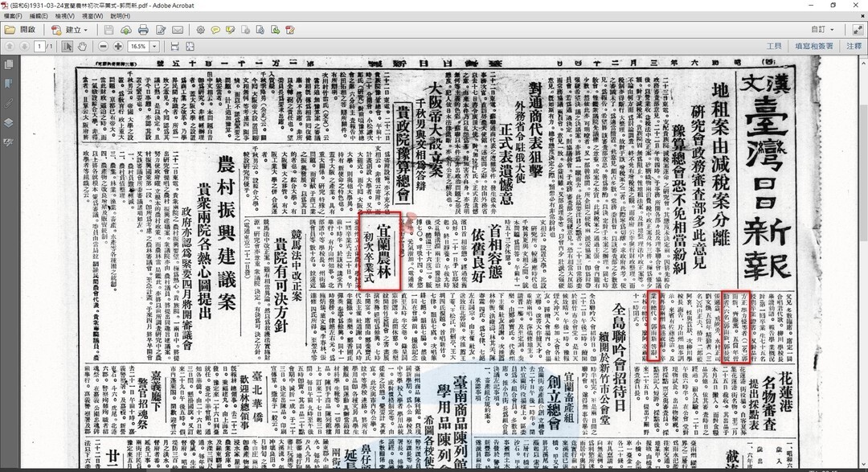The width and height of the screenshot is (868, 472).
Task: Click the document with magnifier toolbar icon
Action: click(x=260, y=30)
